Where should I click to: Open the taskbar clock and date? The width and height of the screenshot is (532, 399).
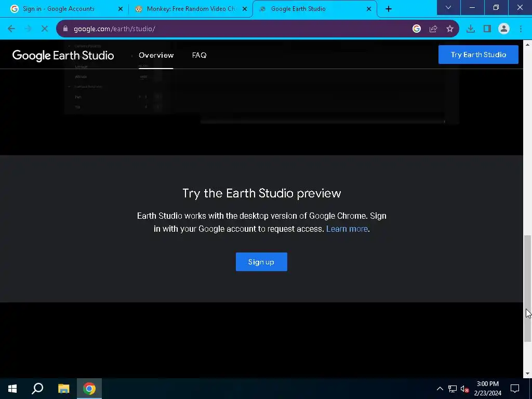pos(487,389)
